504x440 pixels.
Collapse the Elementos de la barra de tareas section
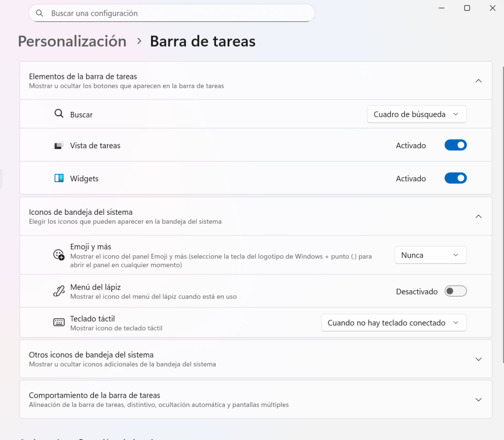pos(478,81)
